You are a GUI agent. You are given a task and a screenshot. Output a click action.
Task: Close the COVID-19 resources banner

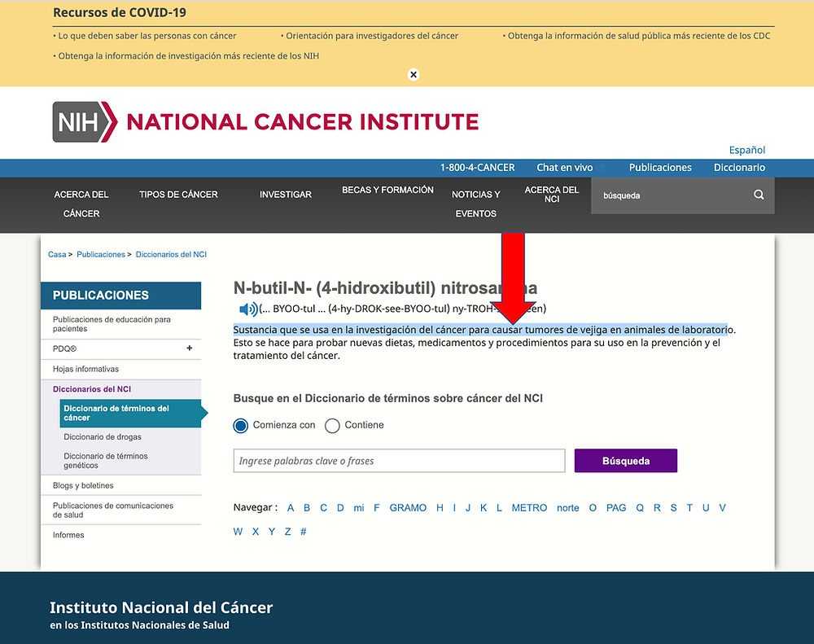pos(414,75)
